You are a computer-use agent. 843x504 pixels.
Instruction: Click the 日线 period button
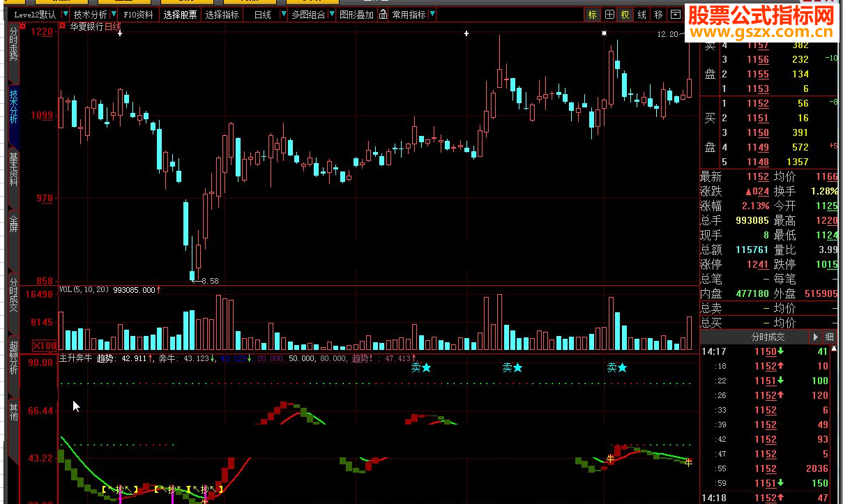(x=262, y=15)
